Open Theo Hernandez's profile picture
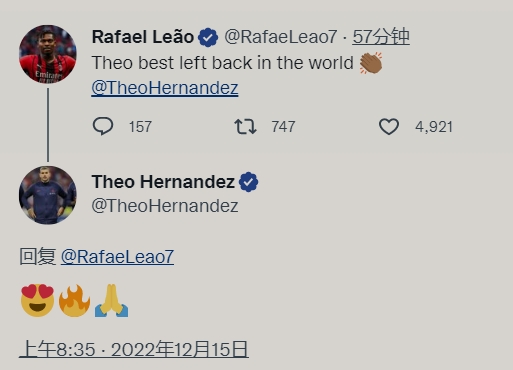Image resolution: width=513 pixels, height=370 pixels. 48,195
